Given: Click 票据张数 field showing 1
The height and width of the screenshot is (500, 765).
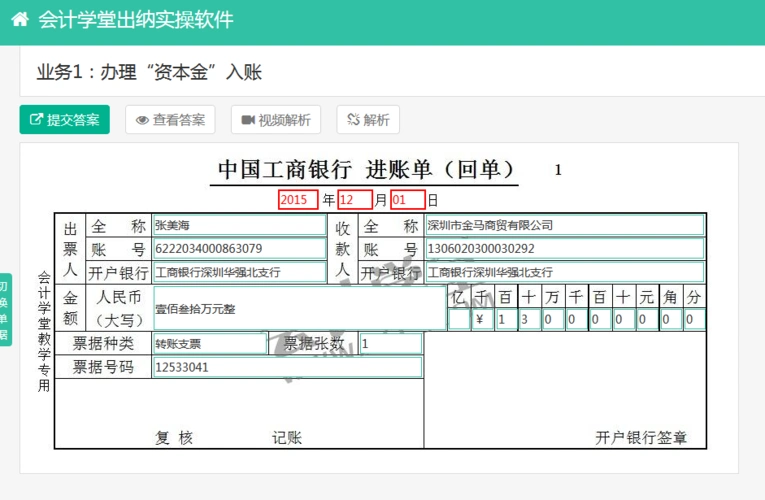Looking at the screenshot, I should click(391, 344).
